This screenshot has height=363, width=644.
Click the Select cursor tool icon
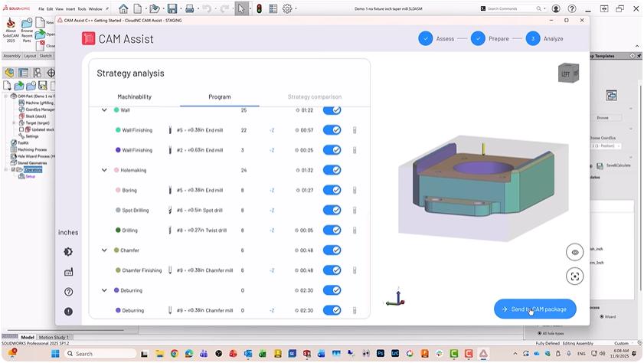(241, 8)
